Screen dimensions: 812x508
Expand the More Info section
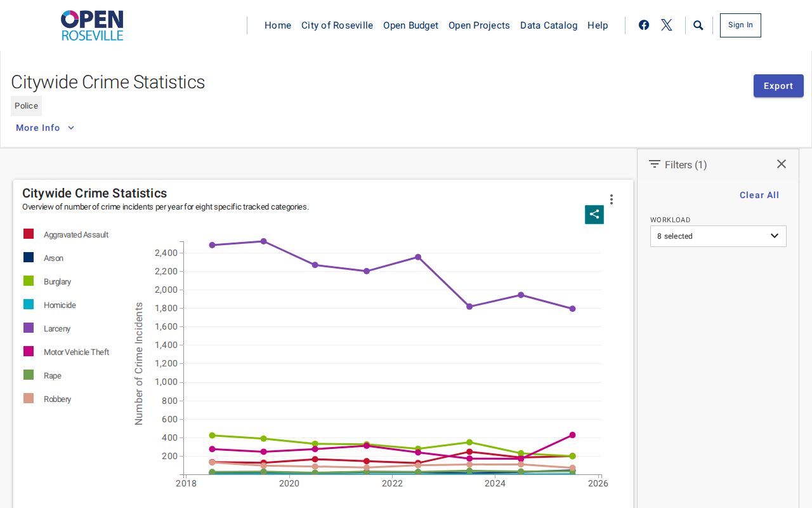pyautogui.click(x=45, y=128)
